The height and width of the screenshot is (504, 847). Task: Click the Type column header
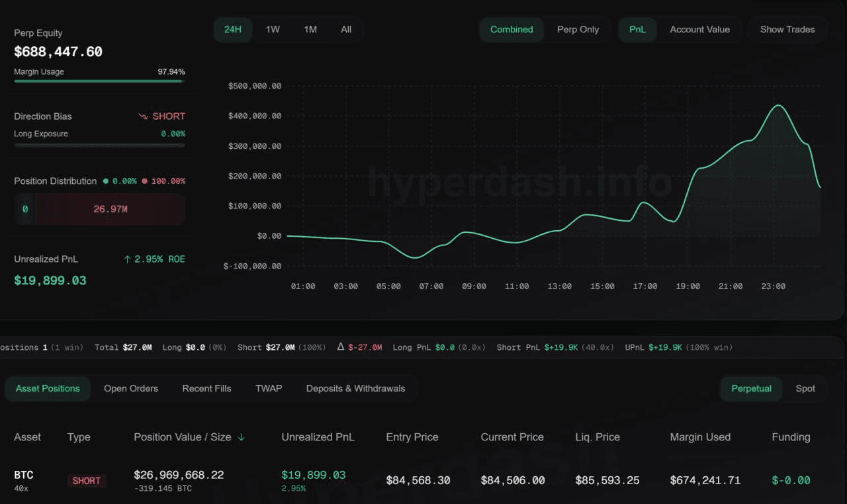point(79,437)
